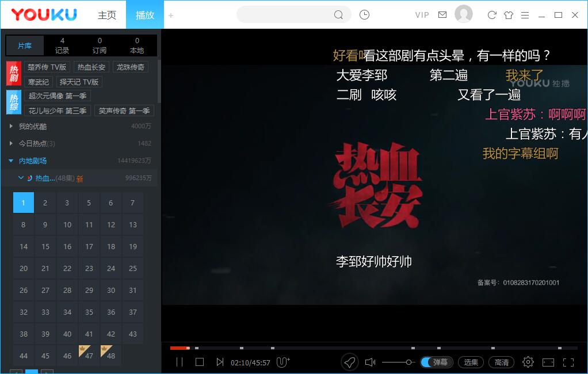588x374 pixels.
Task: Add a new tab with plus
Action: 171,16
